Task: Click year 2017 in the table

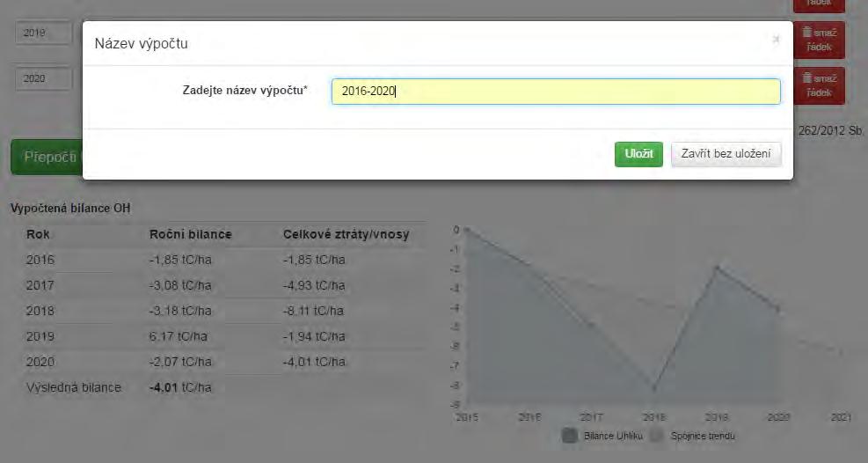Action: point(40,285)
